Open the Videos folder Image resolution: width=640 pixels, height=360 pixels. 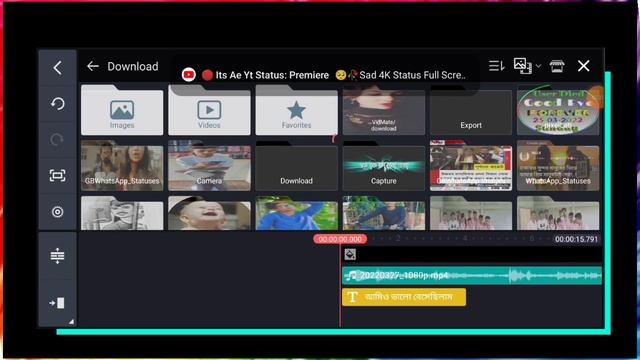pos(209,110)
